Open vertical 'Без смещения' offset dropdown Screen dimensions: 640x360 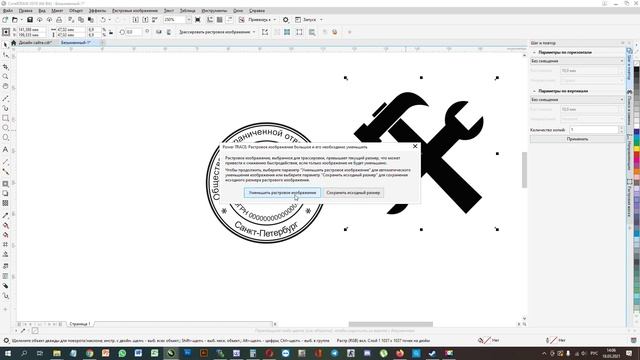tap(577, 100)
